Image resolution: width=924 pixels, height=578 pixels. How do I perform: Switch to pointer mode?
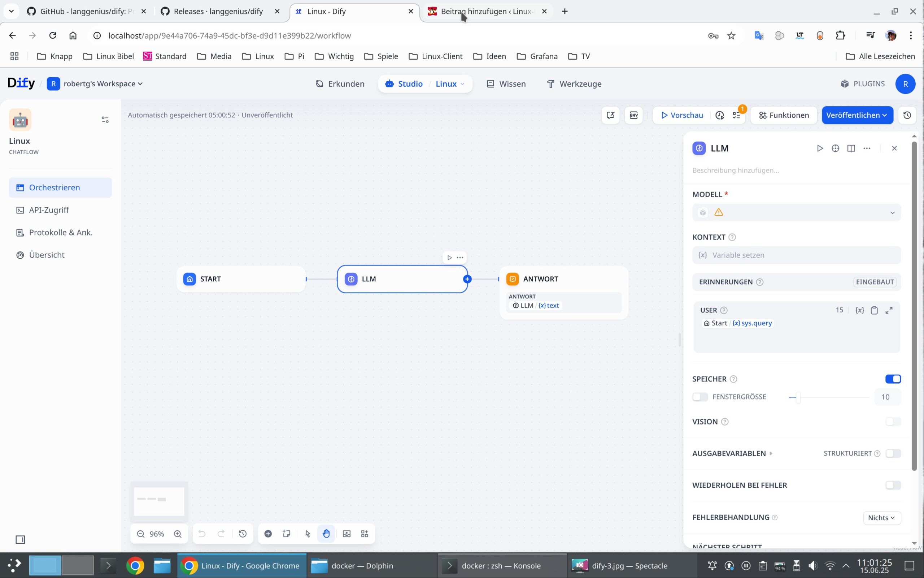click(308, 534)
